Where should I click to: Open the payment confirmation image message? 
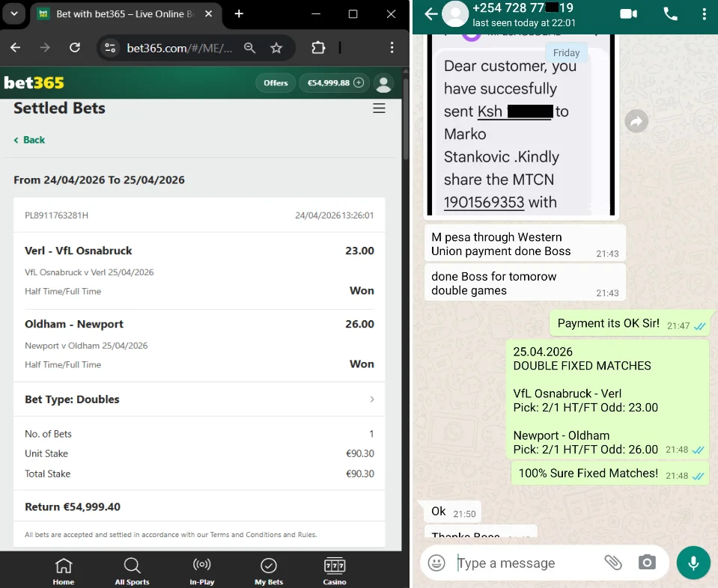click(x=521, y=124)
